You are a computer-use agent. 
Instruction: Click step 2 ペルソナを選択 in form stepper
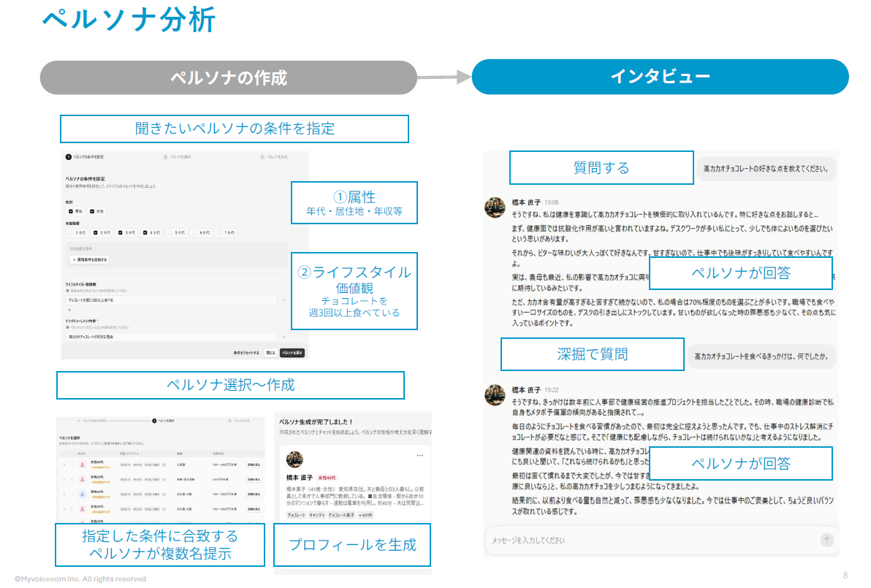click(177, 157)
